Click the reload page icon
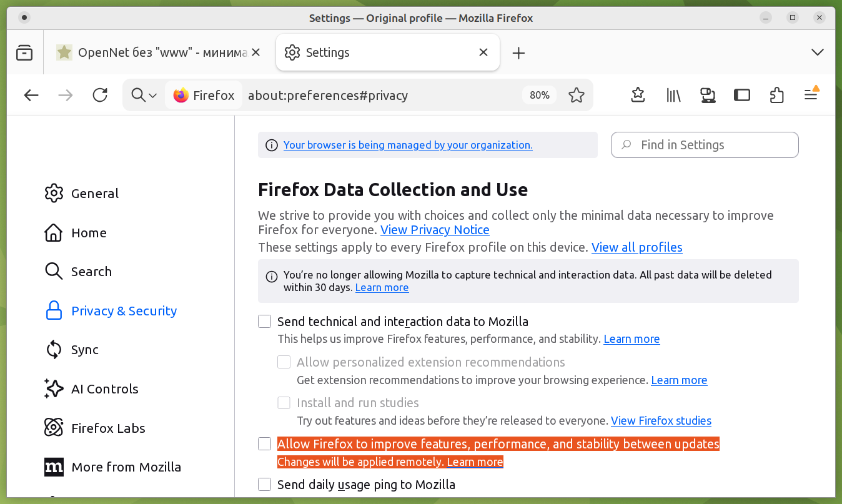842x504 pixels. point(100,95)
